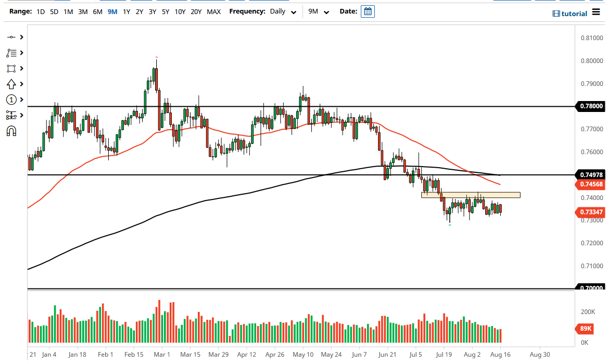Screen dimensions: 606x364
Task: Select the trendline drawing tool
Action: pos(11,37)
